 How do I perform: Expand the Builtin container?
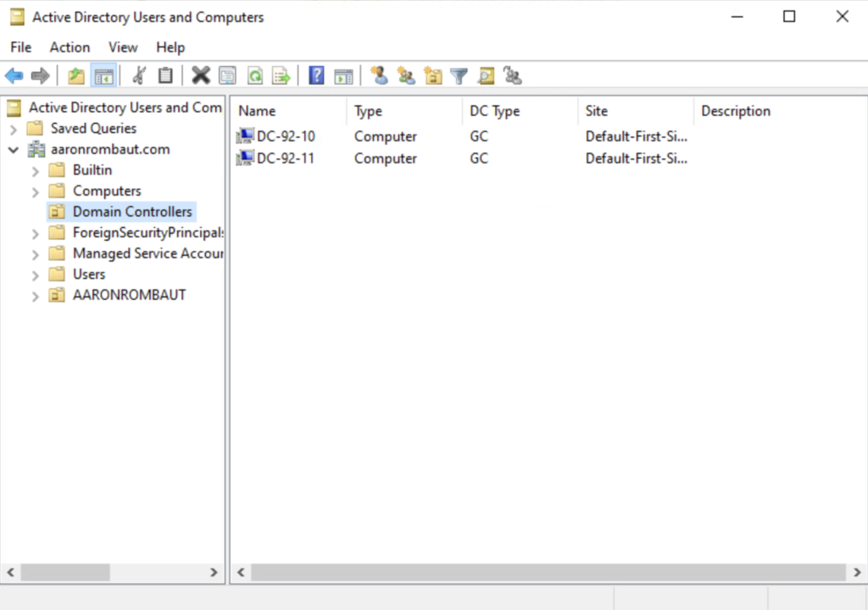(x=35, y=170)
